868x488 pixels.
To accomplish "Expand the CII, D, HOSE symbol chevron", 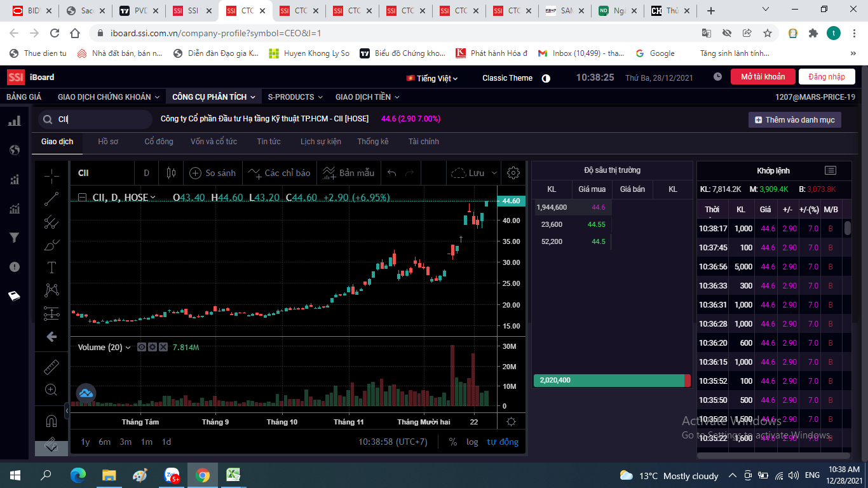I will pyautogui.click(x=153, y=198).
